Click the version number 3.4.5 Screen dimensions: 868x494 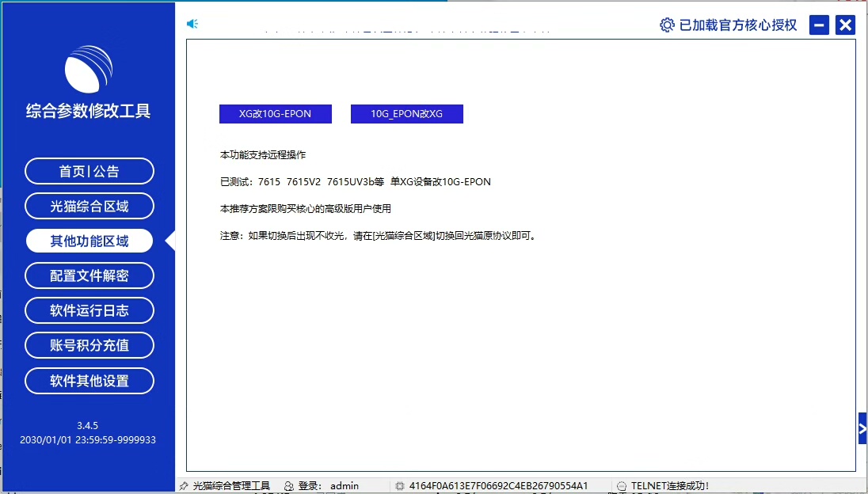[87, 425]
